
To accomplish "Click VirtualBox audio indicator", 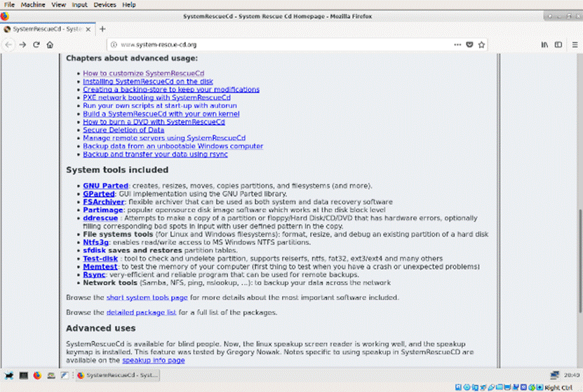I will point(475,387).
